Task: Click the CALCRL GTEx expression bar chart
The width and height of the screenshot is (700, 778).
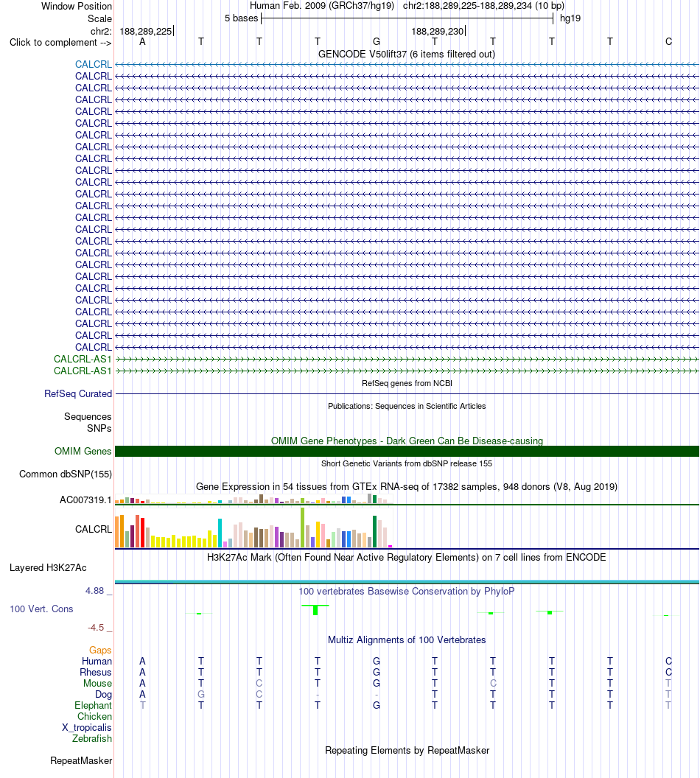Action: (x=253, y=528)
